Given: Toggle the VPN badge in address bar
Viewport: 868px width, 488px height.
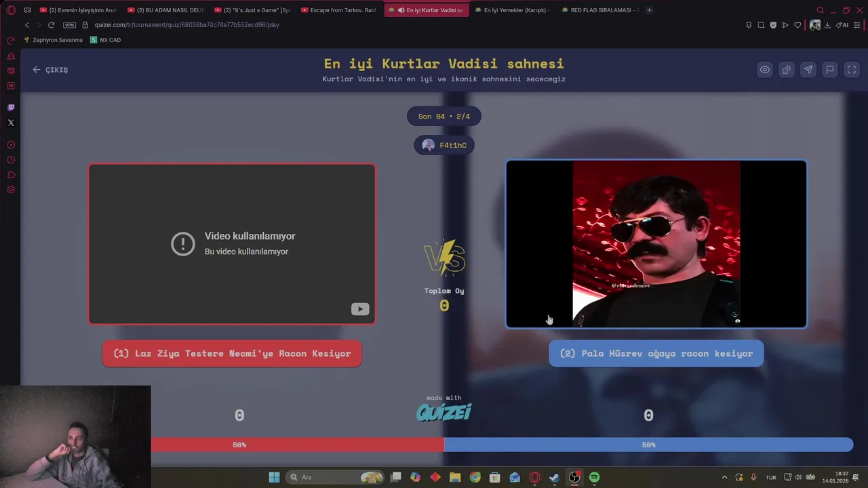Looking at the screenshot, I should coord(69,25).
